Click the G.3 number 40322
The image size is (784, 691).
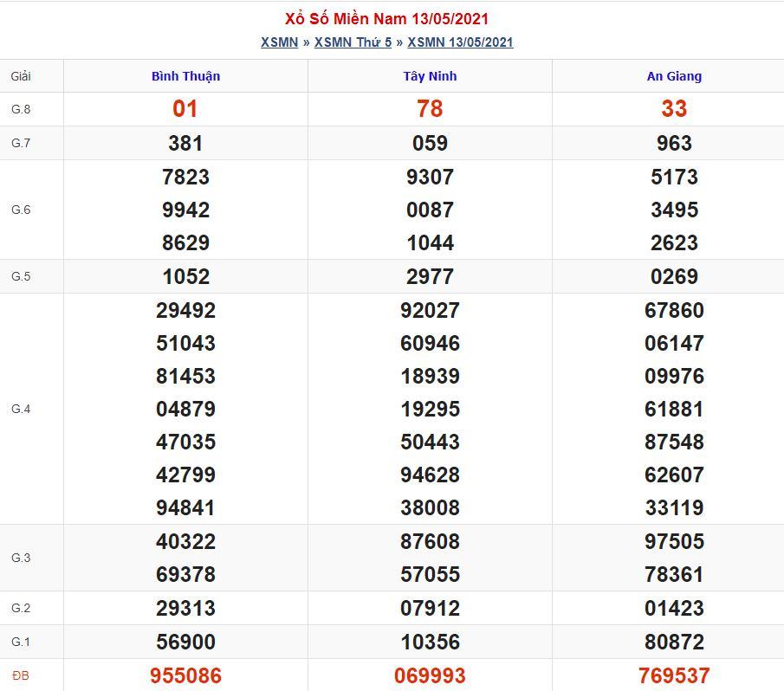[185, 541]
